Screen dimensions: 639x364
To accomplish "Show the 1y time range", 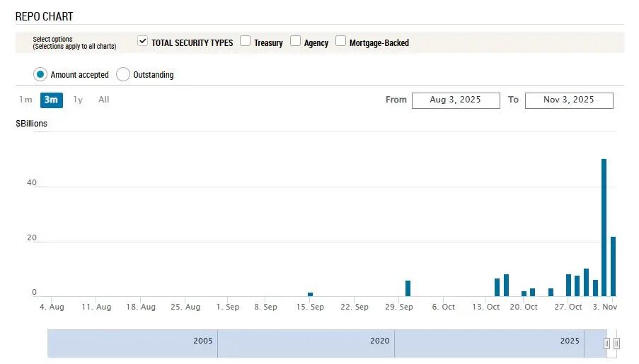I will 78,100.
